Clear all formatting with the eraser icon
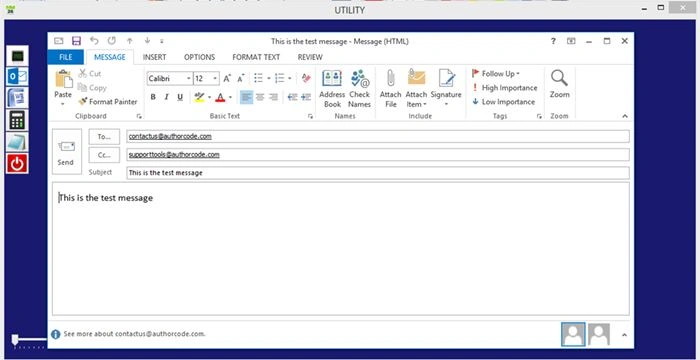Viewport: 700px width, 360px height. 306,79
